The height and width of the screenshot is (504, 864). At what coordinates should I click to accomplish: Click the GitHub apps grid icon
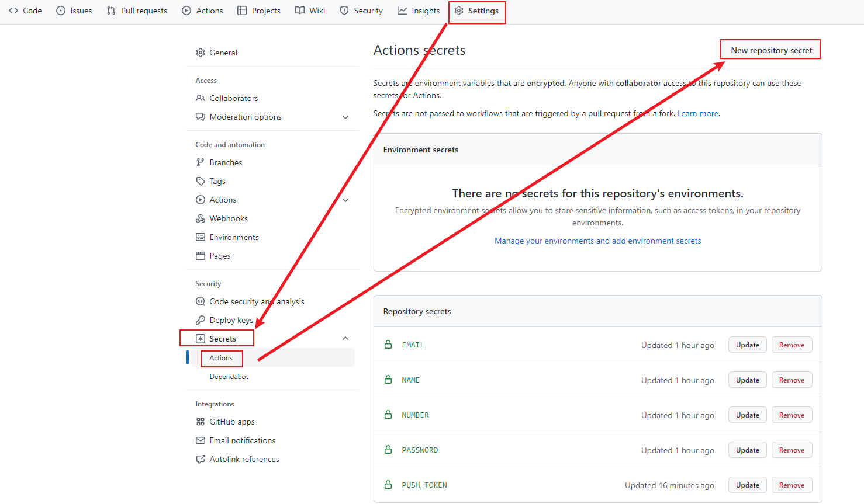[201, 422]
